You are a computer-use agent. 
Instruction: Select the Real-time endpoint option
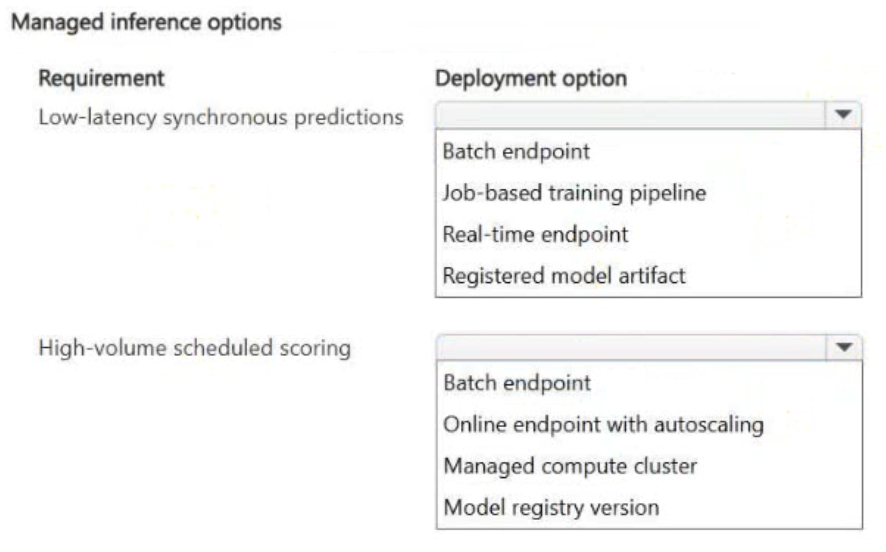[x=535, y=235]
